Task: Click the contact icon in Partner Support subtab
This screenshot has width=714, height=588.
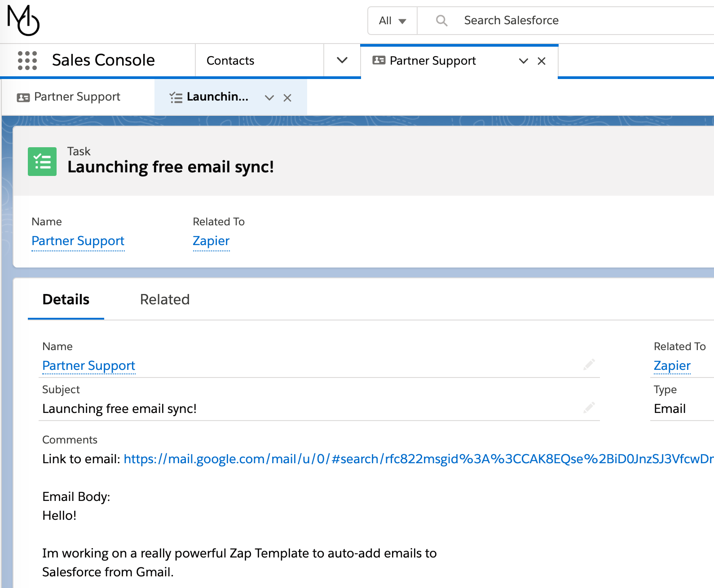Action: pos(23,97)
